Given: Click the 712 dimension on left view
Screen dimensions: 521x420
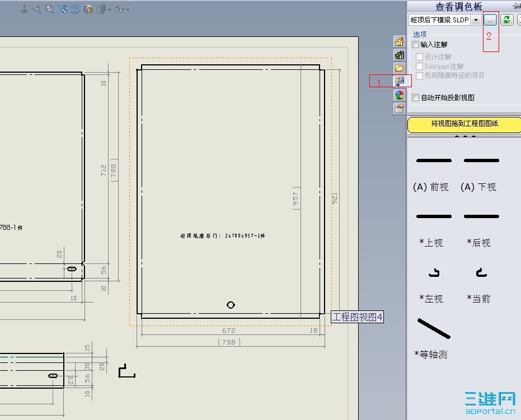Looking at the screenshot, I should 104,171.
